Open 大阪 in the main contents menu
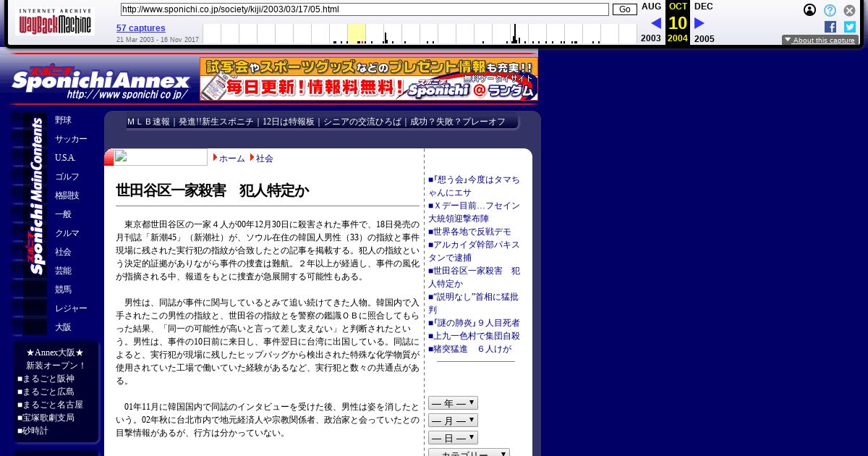The height and width of the screenshot is (456, 868). point(63,327)
